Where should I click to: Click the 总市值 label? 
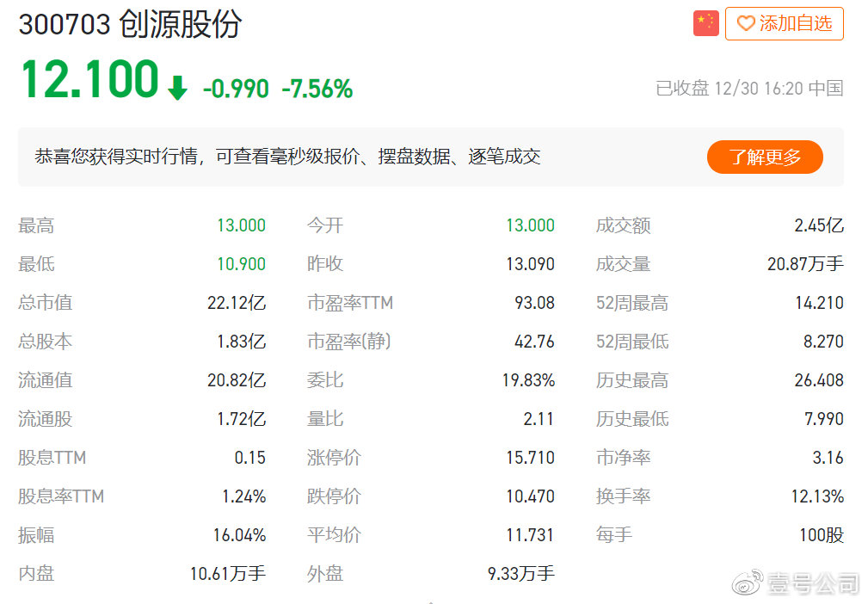(45, 303)
